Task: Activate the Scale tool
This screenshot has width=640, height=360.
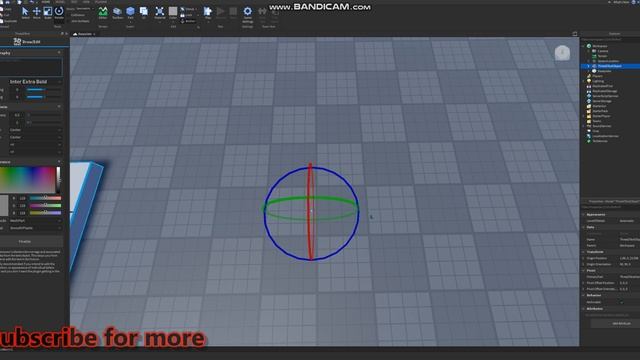Action: click(48, 13)
